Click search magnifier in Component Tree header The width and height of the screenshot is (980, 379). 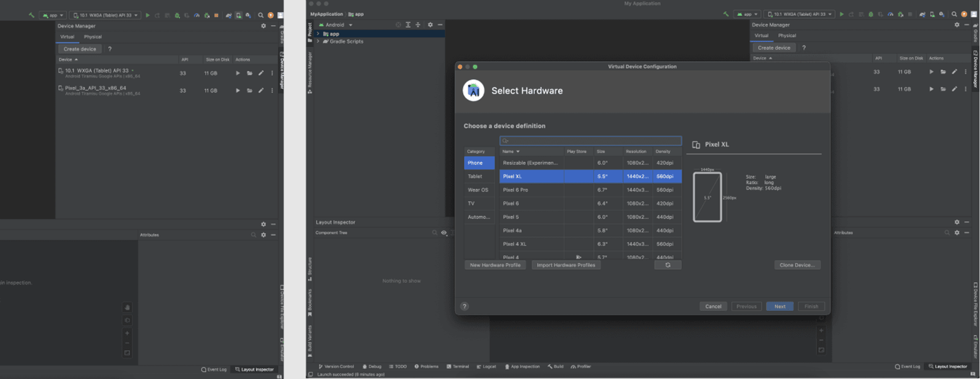click(x=434, y=232)
